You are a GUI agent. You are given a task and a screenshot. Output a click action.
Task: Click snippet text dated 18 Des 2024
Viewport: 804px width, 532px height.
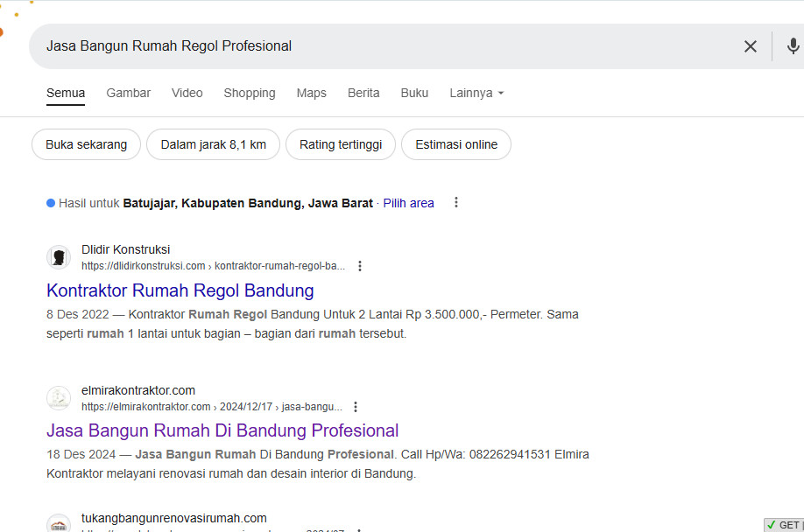click(x=318, y=464)
